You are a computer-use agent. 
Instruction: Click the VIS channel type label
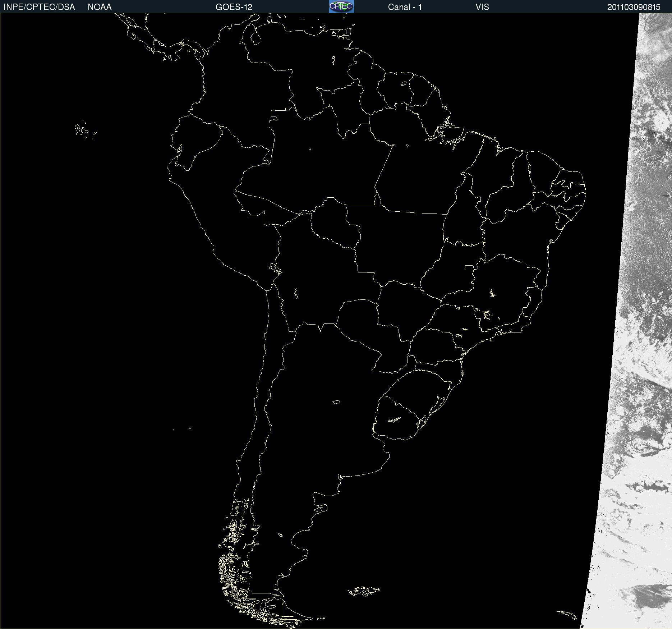tap(482, 7)
